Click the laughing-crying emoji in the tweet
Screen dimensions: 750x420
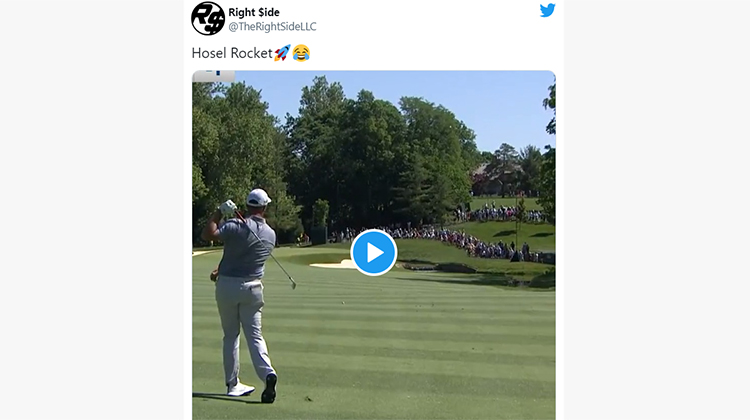point(301,53)
